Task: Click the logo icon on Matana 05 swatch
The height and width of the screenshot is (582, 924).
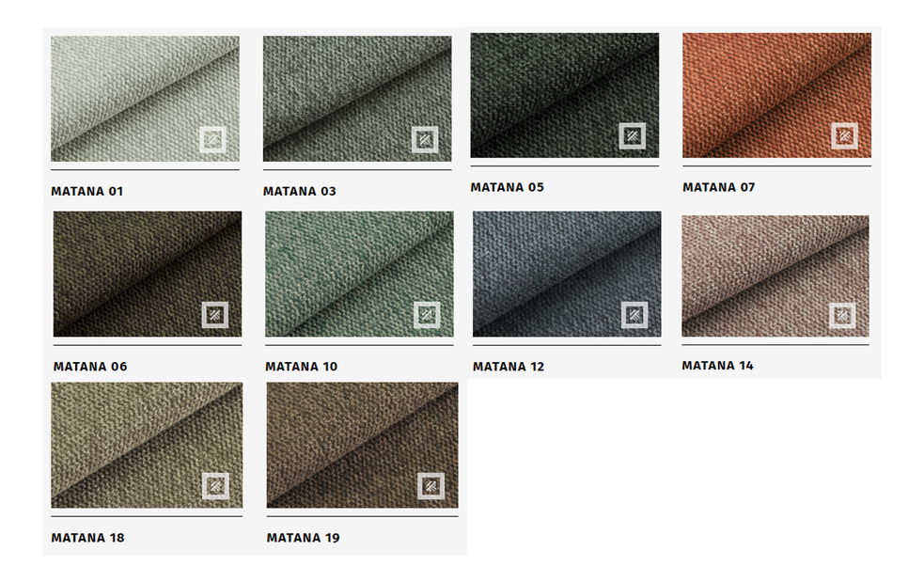Action: pos(633,136)
